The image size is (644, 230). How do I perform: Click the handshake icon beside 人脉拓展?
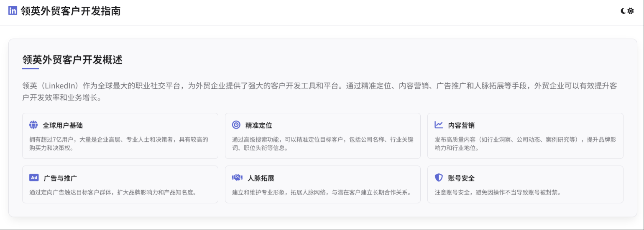[x=237, y=178]
